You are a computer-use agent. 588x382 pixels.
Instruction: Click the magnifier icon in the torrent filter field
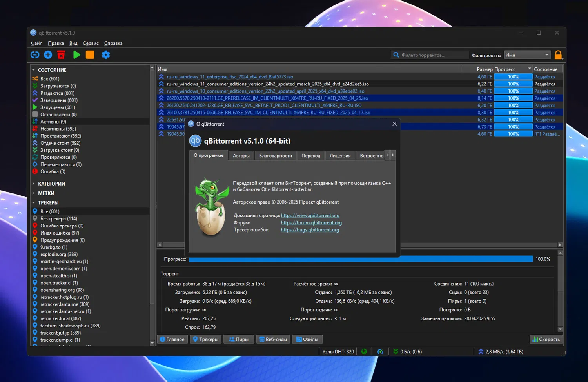[x=396, y=55]
